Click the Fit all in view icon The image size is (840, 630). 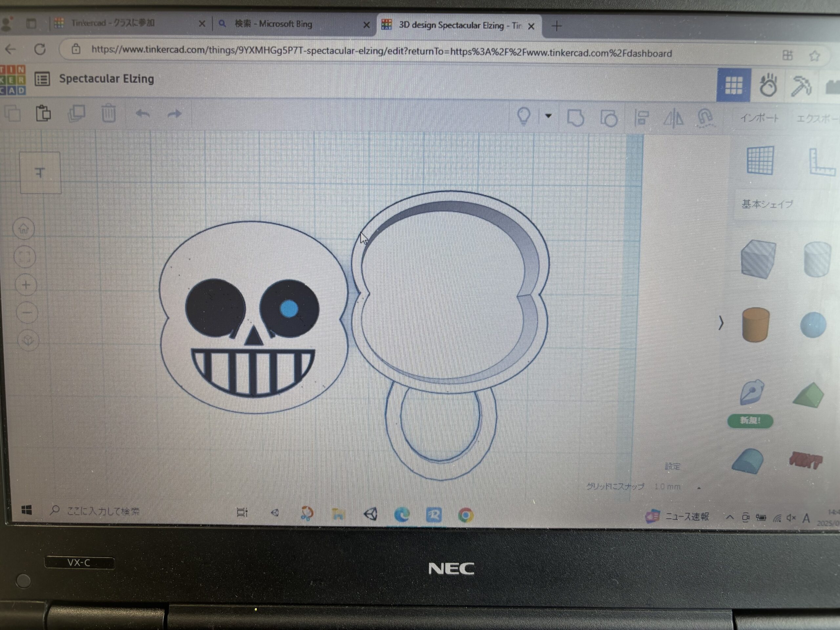pyautogui.click(x=25, y=257)
